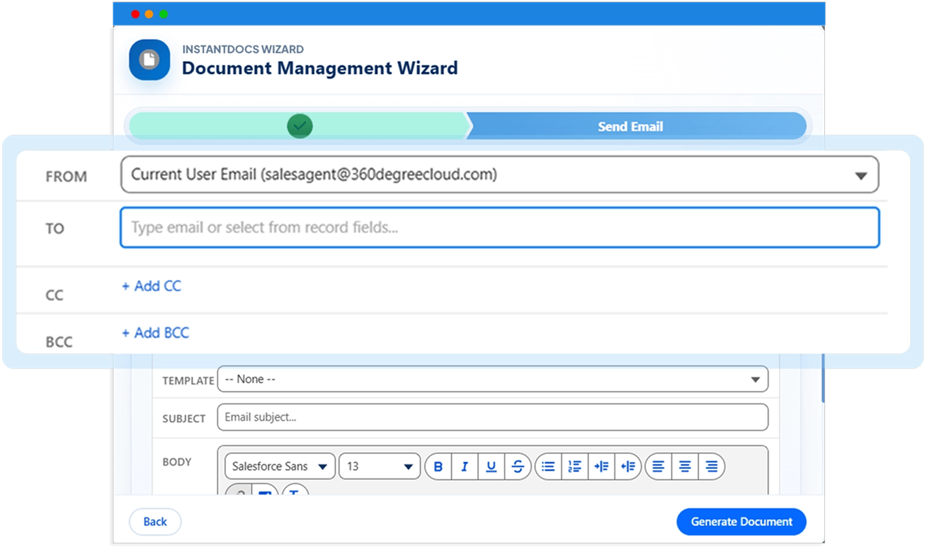The height and width of the screenshot is (560, 925).
Task: Open the Salesforce Sans font dropdown
Action: pyautogui.click(x=280, y=467)
